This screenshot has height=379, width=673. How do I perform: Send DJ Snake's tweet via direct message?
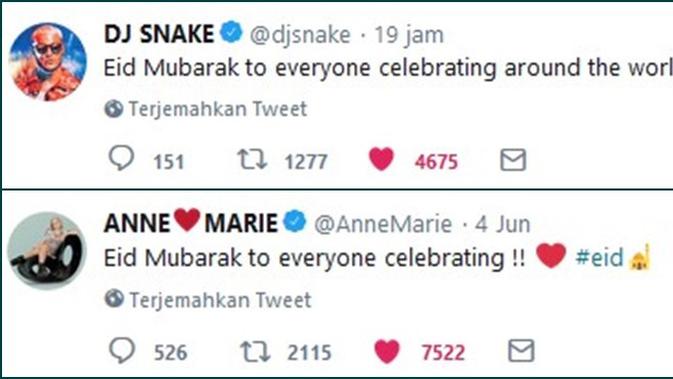tap(513, 160)
